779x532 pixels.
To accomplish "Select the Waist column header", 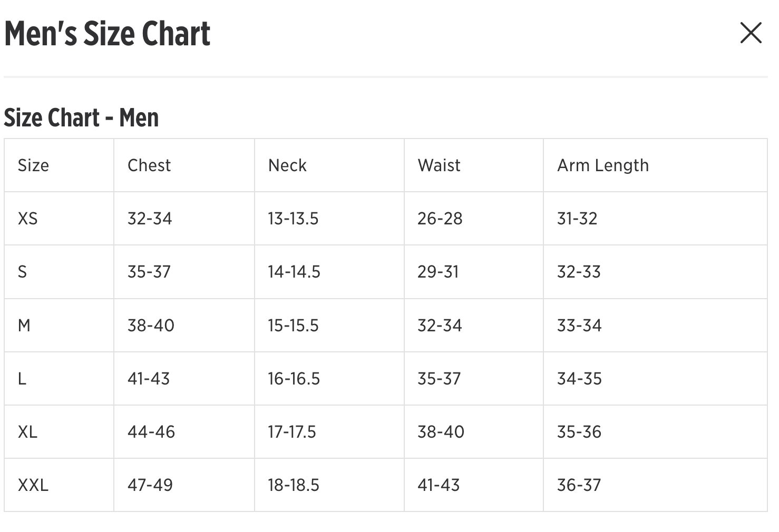I will pos(439,165).
